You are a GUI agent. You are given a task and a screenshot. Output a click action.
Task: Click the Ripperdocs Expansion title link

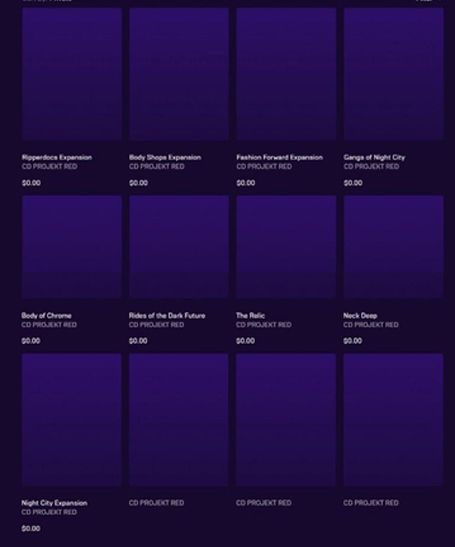pos(57,158)
